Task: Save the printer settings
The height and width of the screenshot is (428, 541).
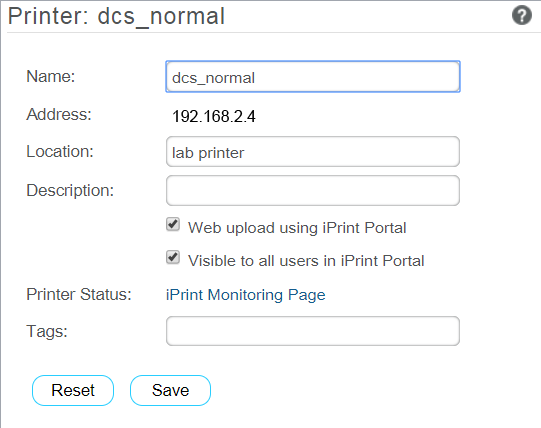Action: 170,390
